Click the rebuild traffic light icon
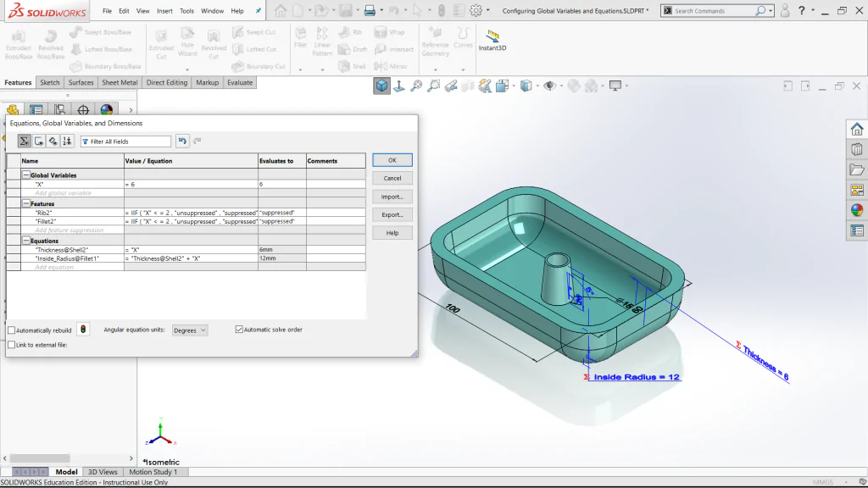 coord(83,330)
